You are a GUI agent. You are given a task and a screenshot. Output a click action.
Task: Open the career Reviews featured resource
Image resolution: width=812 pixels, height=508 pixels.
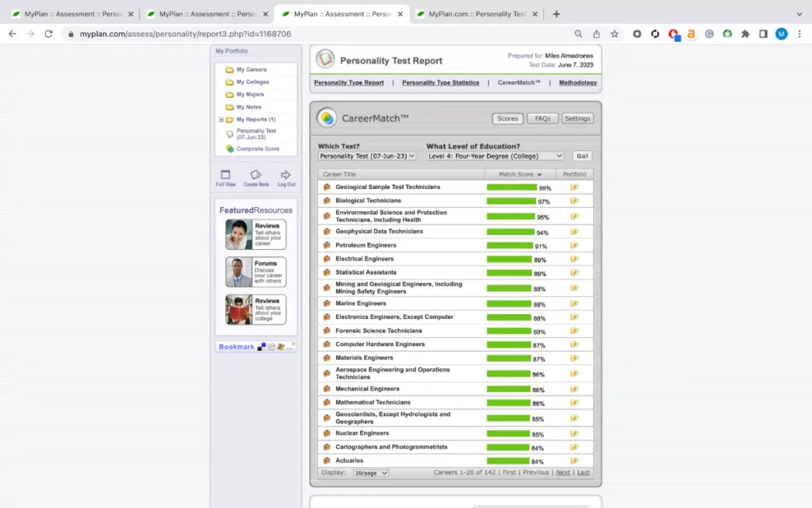click(256, 235)
